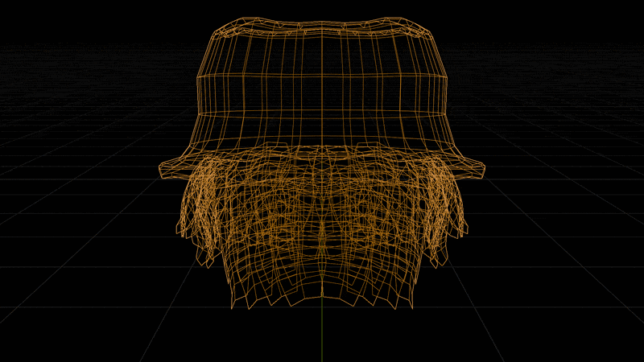
Task: Click the green axis line below the model
Action: point(322,331)
